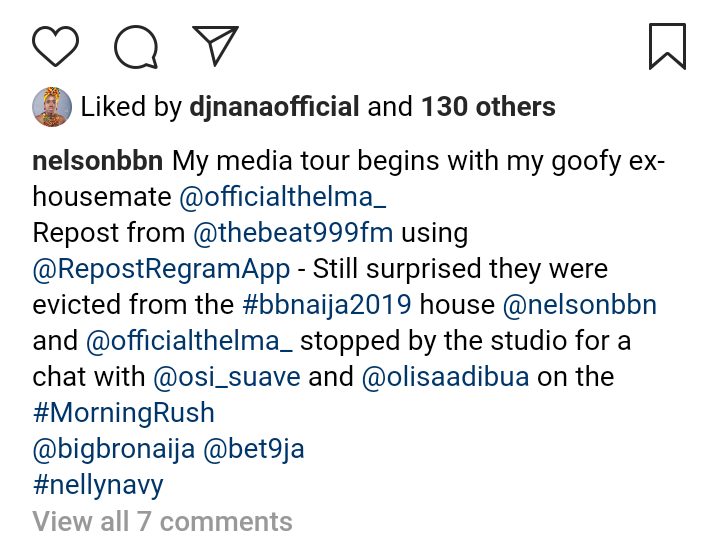Visit the @osi_suave profile
This screenshot has width=720, height=550.
coord(228,377)
